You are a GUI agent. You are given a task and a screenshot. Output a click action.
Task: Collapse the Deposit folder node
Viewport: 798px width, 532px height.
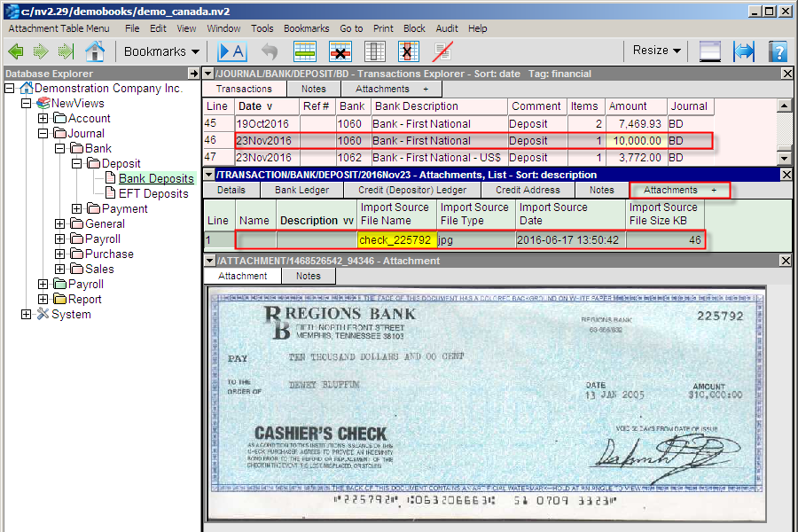tap(76, 164)
